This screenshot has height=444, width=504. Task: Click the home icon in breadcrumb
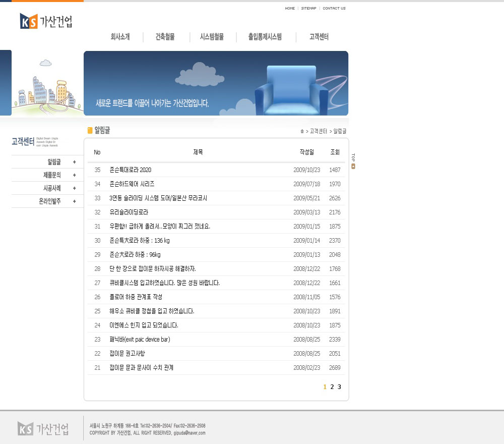[x=302, y=131]
